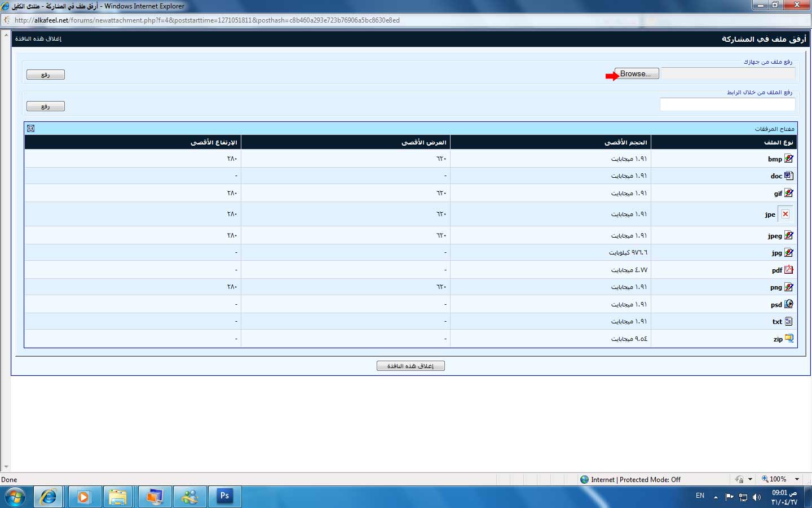Image resolution: width=812 pixels, height=508 pixels.
Task: Click the close window link in header
Action: [x=38, y=39]
